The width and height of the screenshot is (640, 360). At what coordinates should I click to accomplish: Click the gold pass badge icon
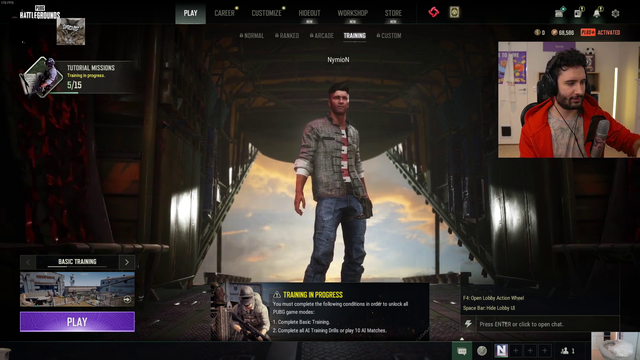pyautogui.click(x=454, y=12)
